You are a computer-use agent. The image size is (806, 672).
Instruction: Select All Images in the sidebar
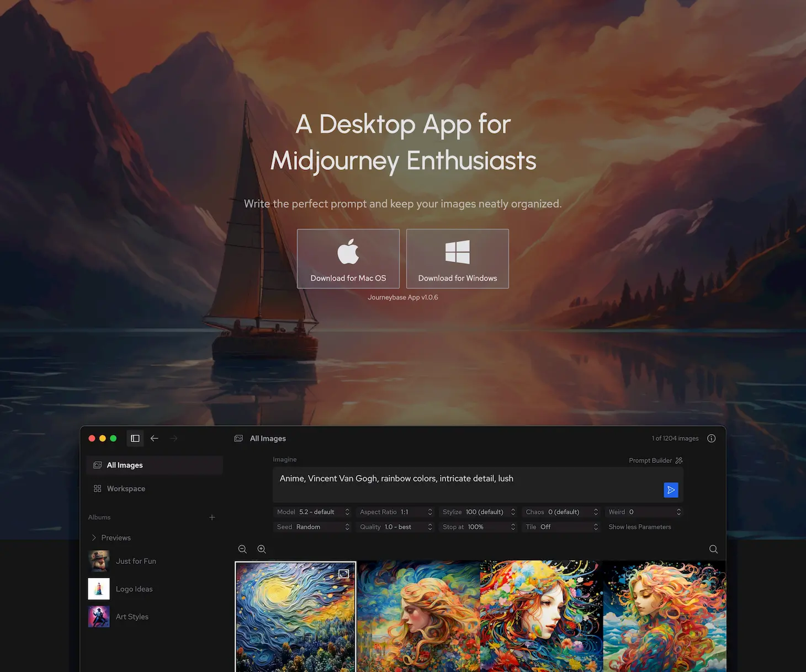pos(124,465)
